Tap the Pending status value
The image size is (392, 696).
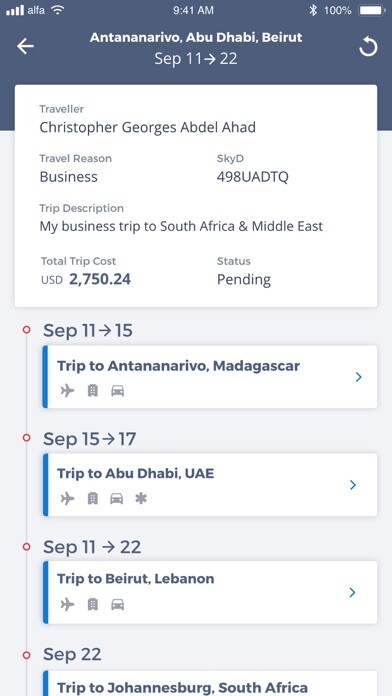[244, 280]
